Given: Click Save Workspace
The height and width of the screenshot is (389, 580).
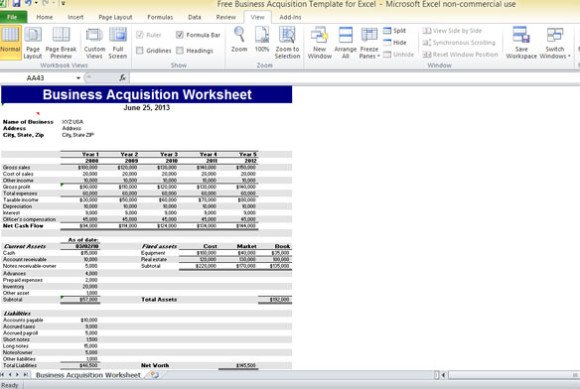Looking at the screenshot, I should pos(521,42).
